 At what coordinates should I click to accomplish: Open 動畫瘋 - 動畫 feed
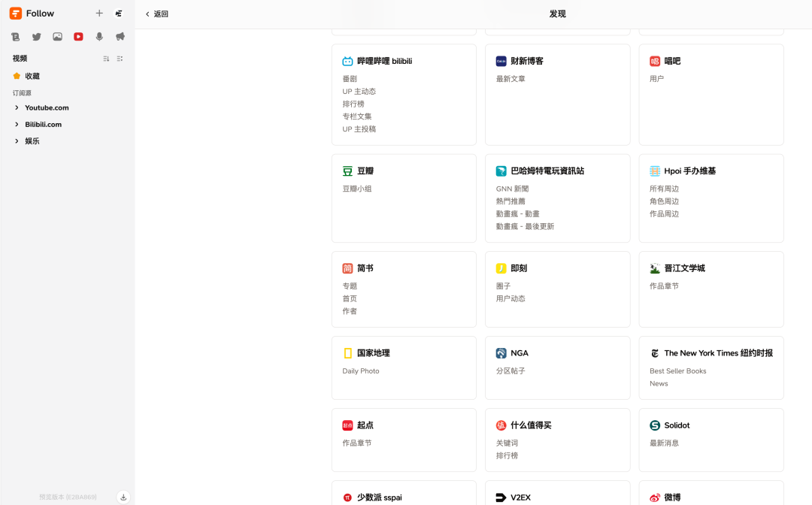click(x=518, y=213)
